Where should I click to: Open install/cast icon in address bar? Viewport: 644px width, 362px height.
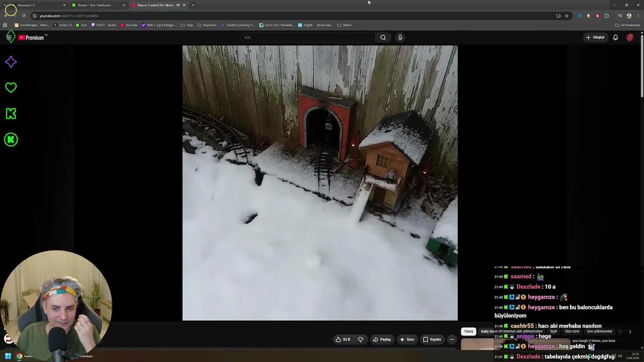[x=558, y=16]
